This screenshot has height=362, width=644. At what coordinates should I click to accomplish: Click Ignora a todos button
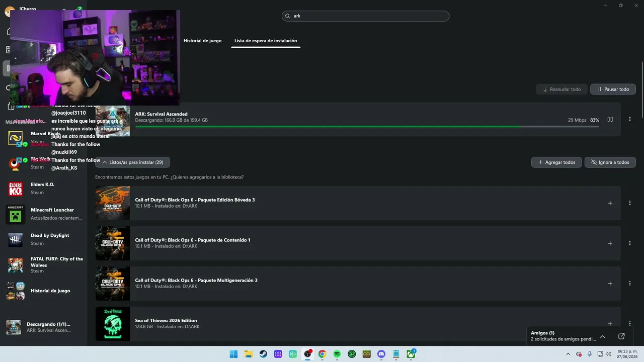[x=610, y=162]
